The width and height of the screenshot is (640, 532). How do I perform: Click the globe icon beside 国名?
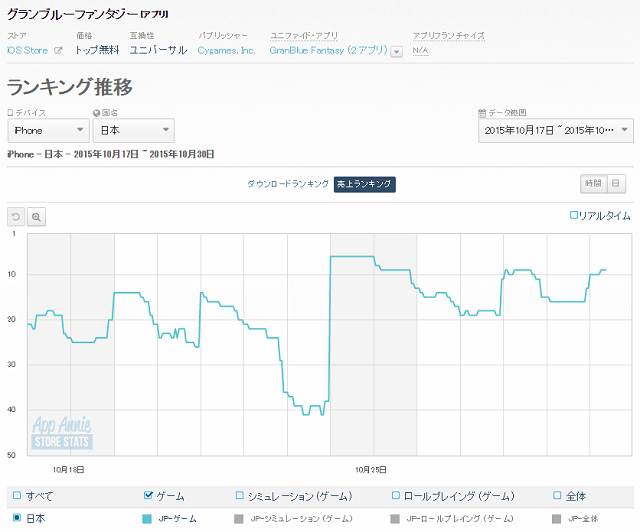(x=96, y=113)
